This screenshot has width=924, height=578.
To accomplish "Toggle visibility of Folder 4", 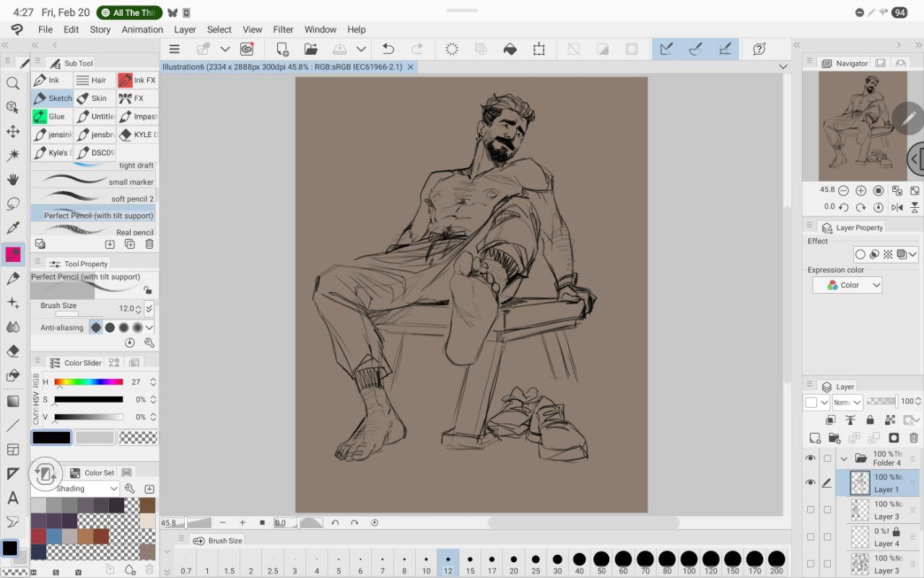I will (x=811, y=458).
